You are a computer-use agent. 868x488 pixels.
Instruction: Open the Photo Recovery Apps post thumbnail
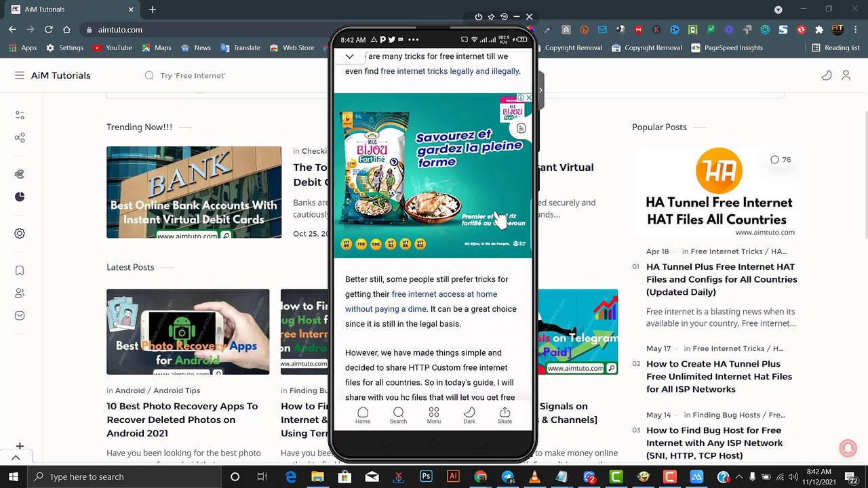[x=188, y=332]
